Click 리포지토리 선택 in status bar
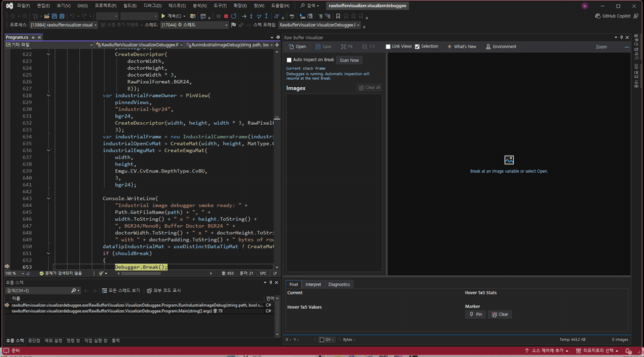Viewport: 644px width, 357px height. (597, 351)
